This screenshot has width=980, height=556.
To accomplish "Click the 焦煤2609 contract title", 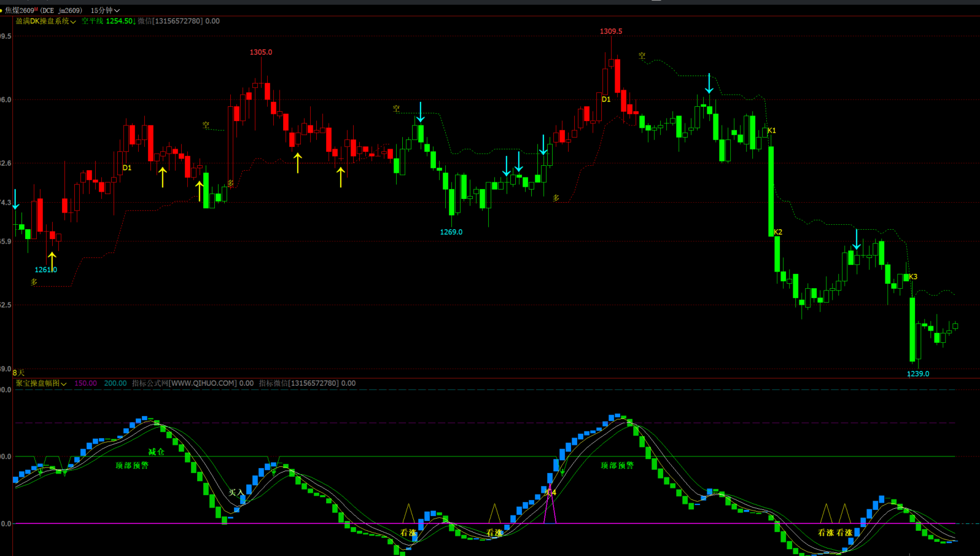I will (x=44, y=10).
